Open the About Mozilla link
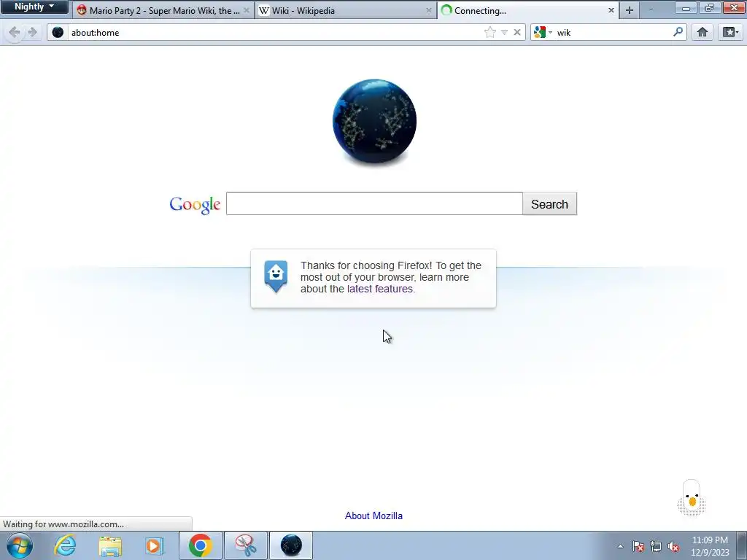Screen dimensions: 747x560 click(x=373, y=516)
